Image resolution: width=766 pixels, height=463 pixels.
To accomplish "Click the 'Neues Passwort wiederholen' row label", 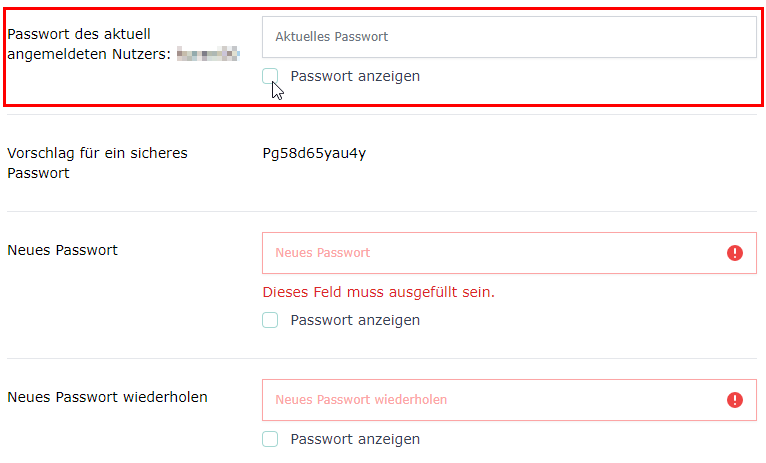I will [x=107, y=397].
